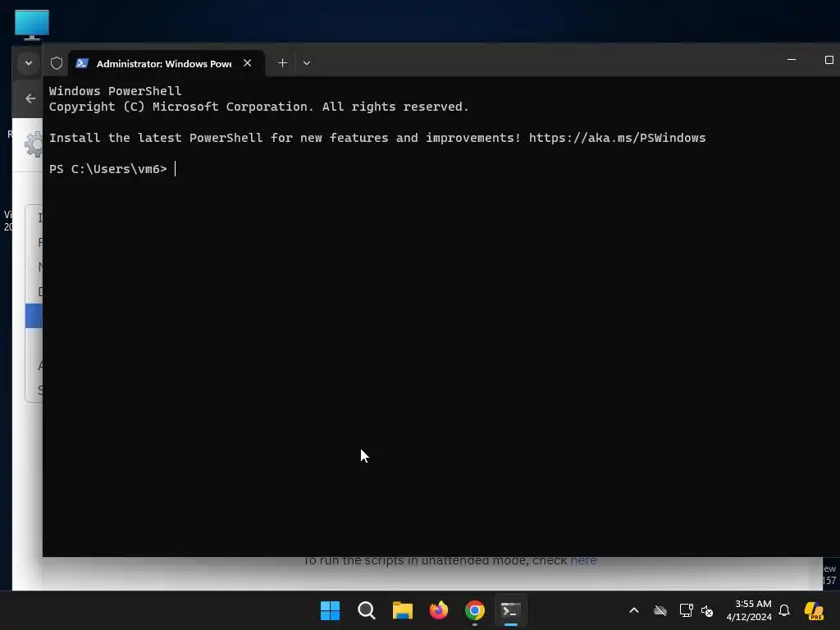Close the Administrator PowerShell tab
This screenshot has width=840, height=630.
248,62
